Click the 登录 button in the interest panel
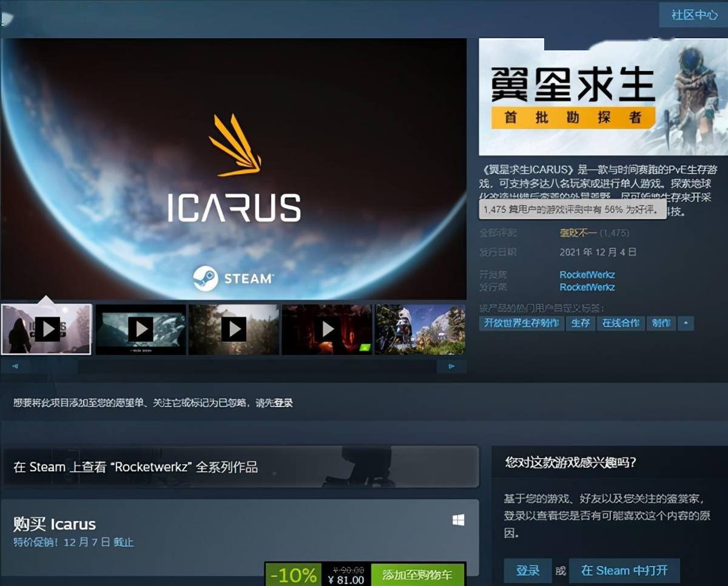This screenshot has height=586, width=728. tap(528, 571)
